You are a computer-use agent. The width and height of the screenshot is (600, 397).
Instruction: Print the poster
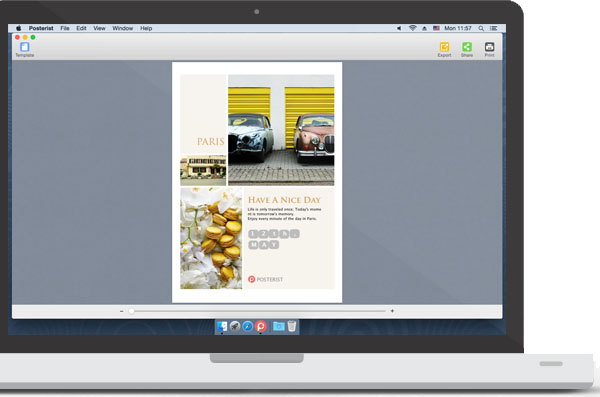(x=489, y=49)
